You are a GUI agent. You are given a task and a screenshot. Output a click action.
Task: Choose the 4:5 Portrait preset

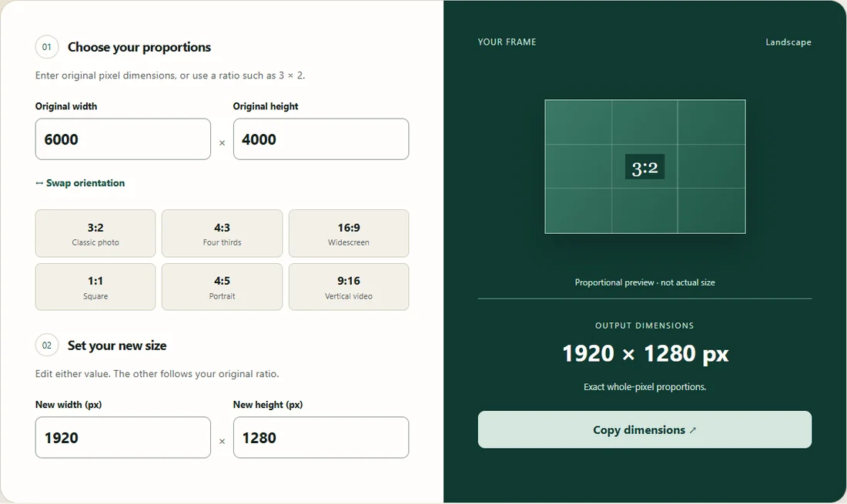pyautogui.click(x=222, y=287)
